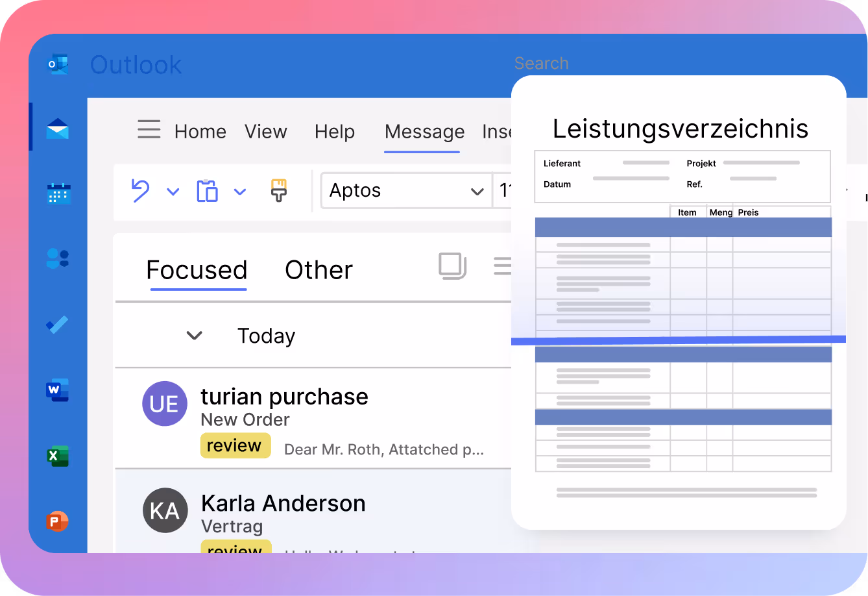Launch Word from the sidebar

[58, 390]
